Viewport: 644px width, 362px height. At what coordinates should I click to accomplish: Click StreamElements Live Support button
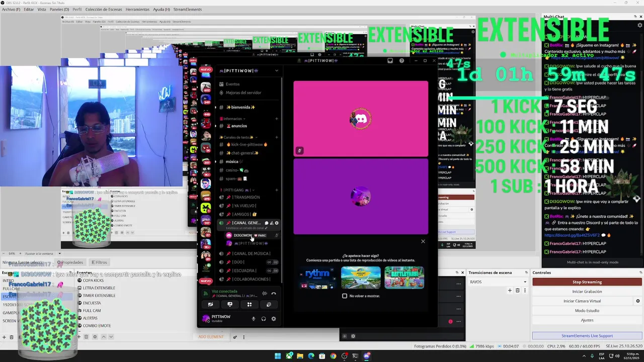pyautogui.click(x=587, y=336)
